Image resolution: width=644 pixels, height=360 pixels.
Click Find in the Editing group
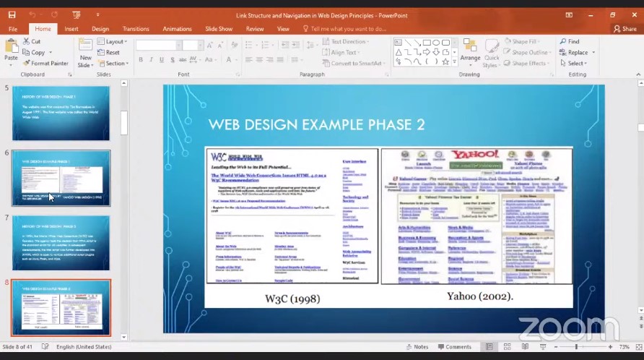coord(570,41)
